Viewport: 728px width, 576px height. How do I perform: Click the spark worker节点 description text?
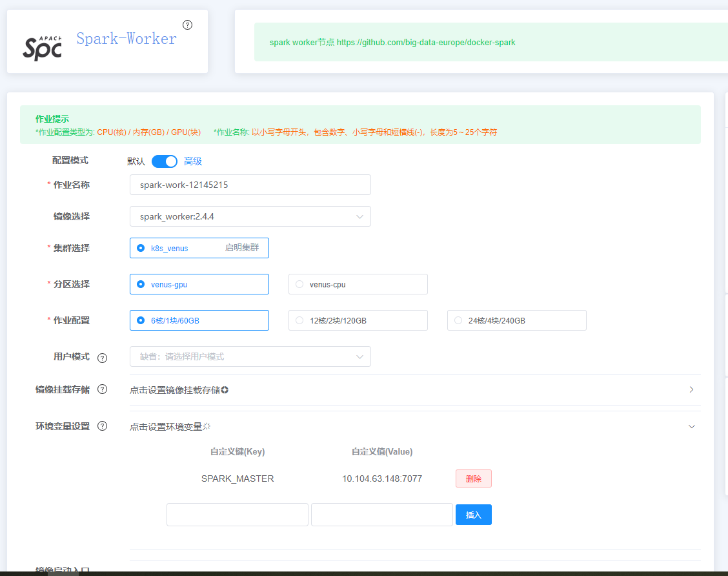pos(392,42)
